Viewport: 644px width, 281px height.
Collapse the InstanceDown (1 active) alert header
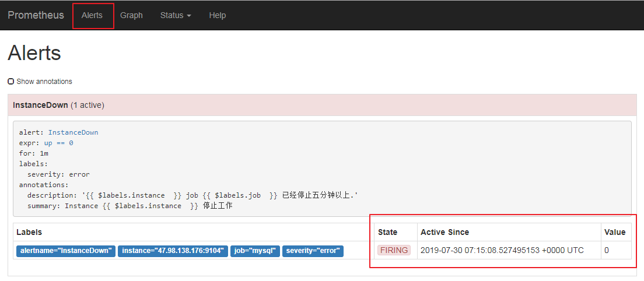pos(58,105)
